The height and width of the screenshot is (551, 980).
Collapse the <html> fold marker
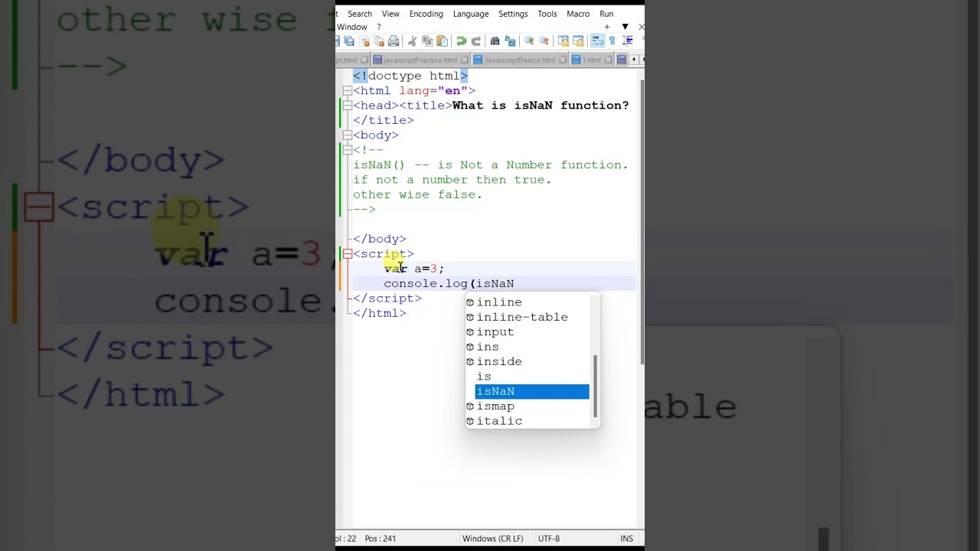tap(347, 90)
